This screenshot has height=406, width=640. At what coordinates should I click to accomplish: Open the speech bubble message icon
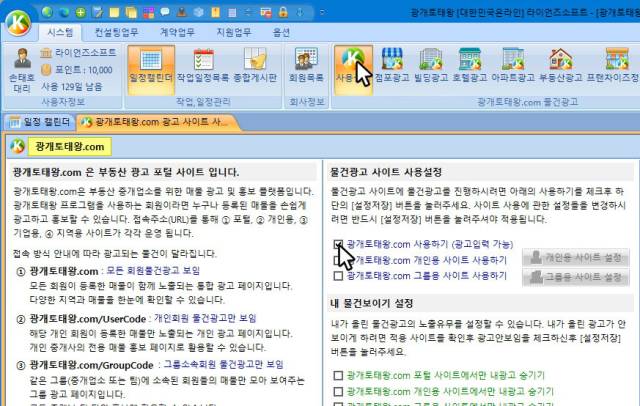pyautogui.click(x=165, y=12)
